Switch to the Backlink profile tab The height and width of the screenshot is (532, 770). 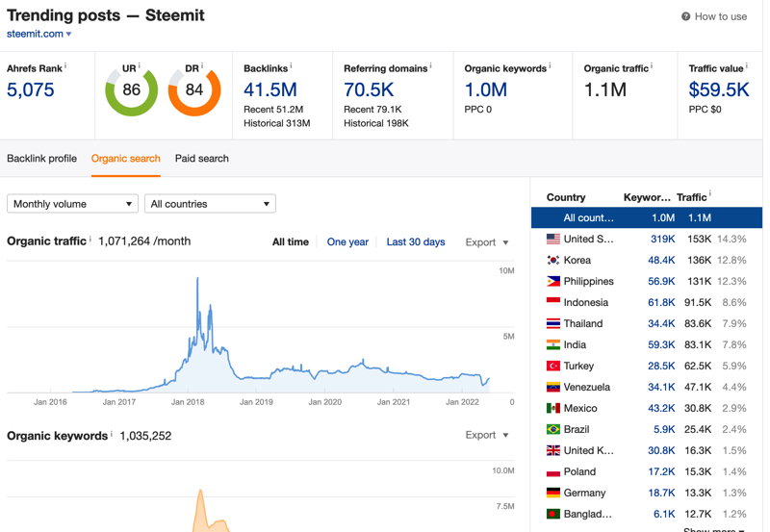[41, 159]
